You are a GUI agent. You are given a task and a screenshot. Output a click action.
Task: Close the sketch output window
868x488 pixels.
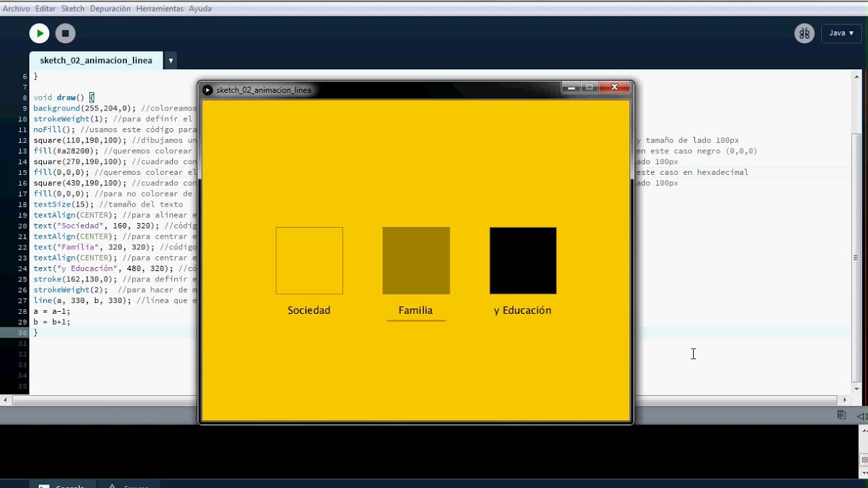click(614, 87)
